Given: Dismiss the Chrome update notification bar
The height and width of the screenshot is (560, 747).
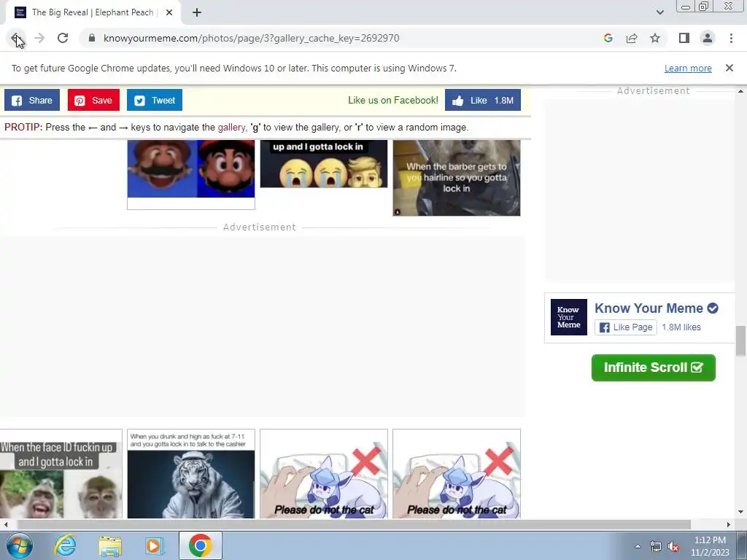Looking at the screenshot, I should coord(729,68).
